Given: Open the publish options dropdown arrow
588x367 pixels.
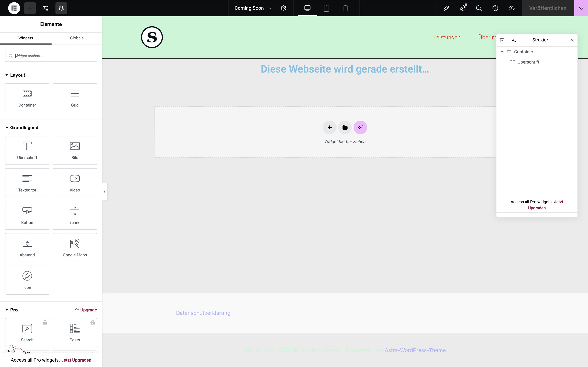Looking at the screenshot, I should tap(581, 8).
